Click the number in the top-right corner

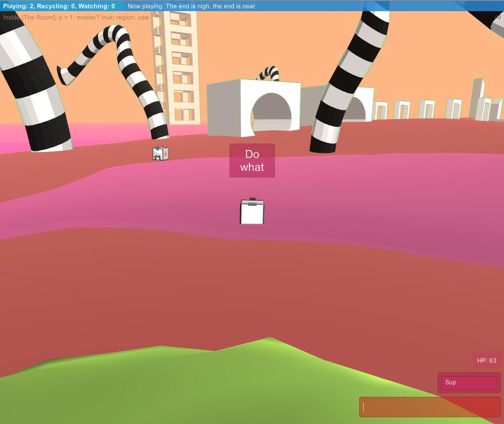click(497, 17)
